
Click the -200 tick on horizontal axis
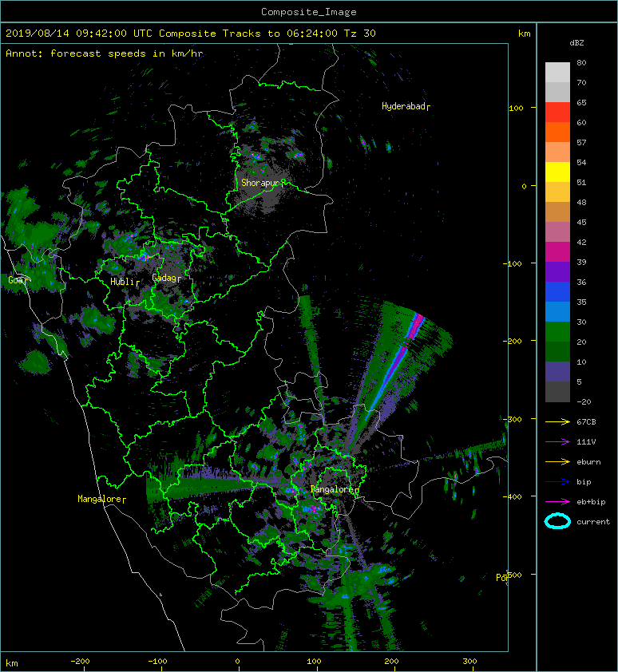[80, 662]
